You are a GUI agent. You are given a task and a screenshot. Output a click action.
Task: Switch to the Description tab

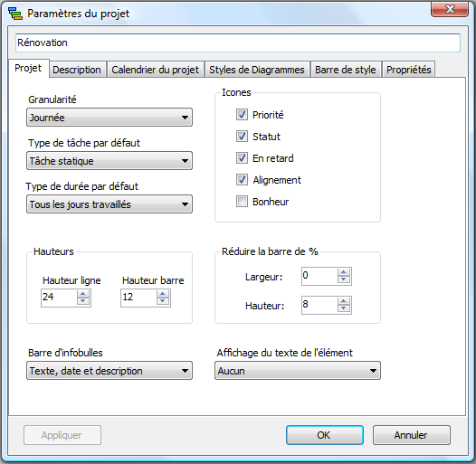point(77,70)
